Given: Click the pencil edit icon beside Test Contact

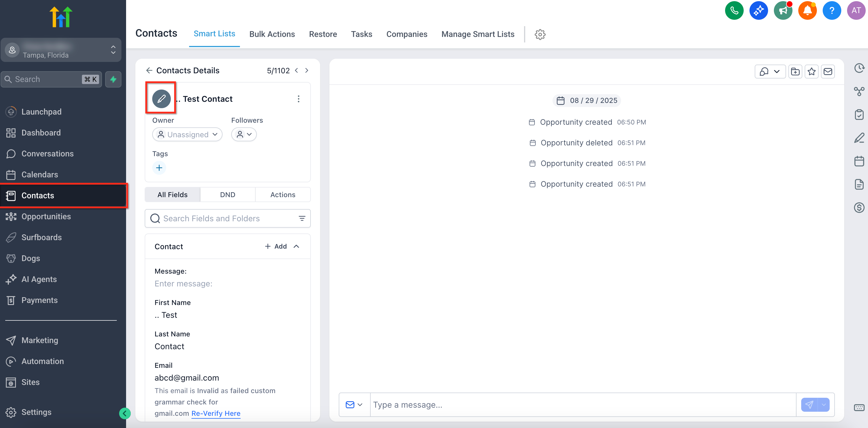Looking at the screenshot, I should (161, 99).
